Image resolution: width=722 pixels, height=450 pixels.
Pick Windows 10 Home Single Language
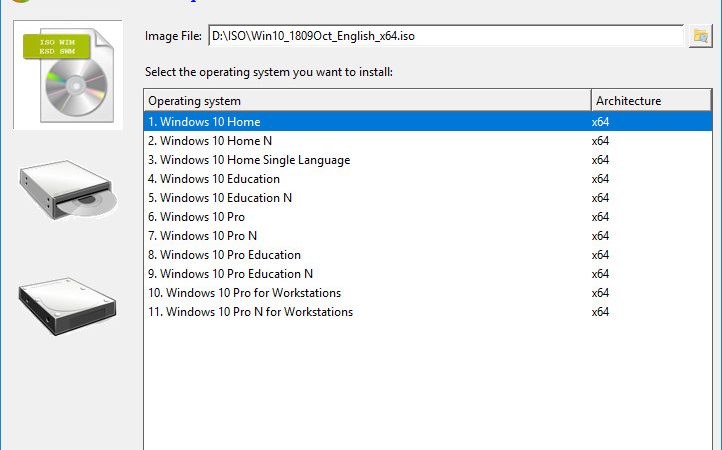click(x=428, y=160)
